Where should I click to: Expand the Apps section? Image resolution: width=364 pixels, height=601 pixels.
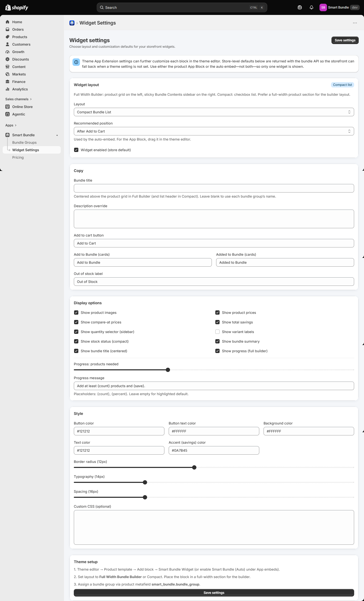11,125
